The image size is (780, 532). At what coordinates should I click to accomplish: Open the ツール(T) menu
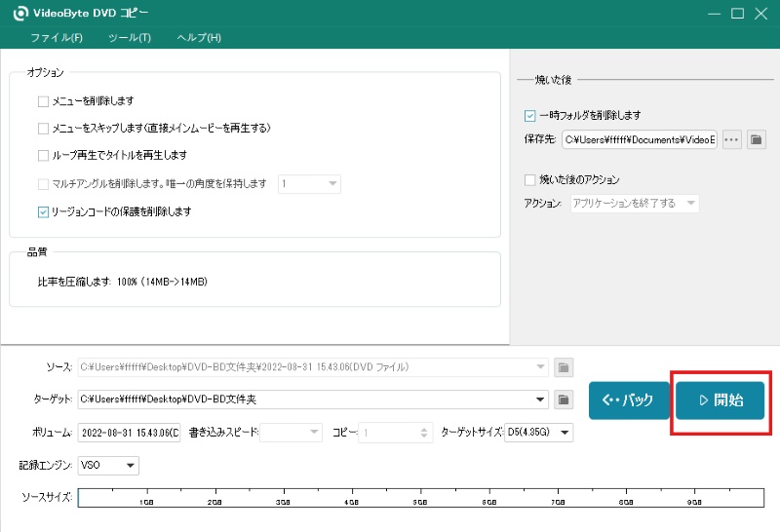[x=130, y=37]
